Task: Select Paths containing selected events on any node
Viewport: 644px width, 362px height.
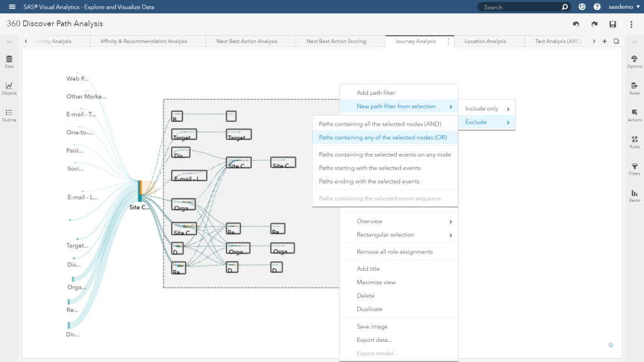Action: point(385,155)
